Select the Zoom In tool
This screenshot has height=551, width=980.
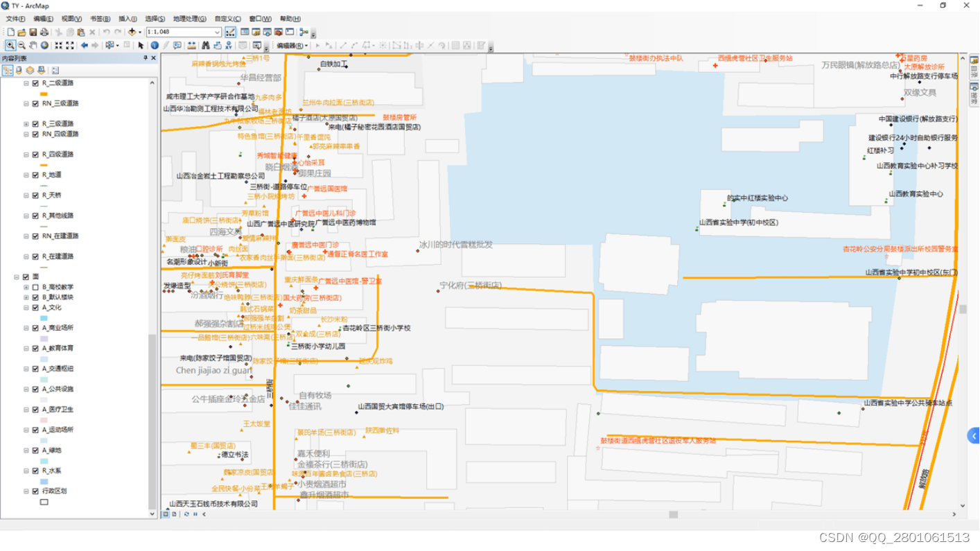(10, 46)
